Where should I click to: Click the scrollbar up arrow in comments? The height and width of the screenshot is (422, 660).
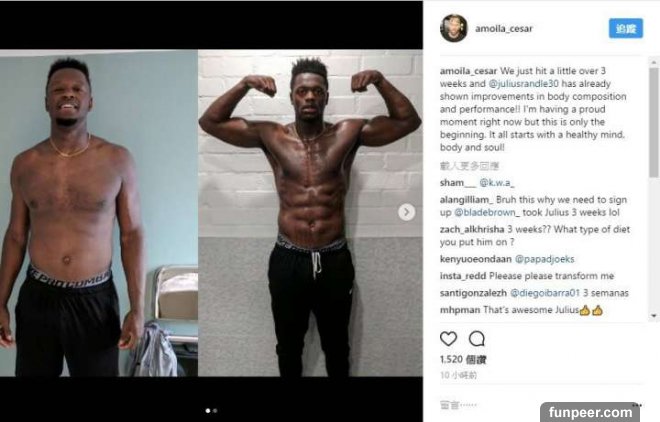click(654, 62)
